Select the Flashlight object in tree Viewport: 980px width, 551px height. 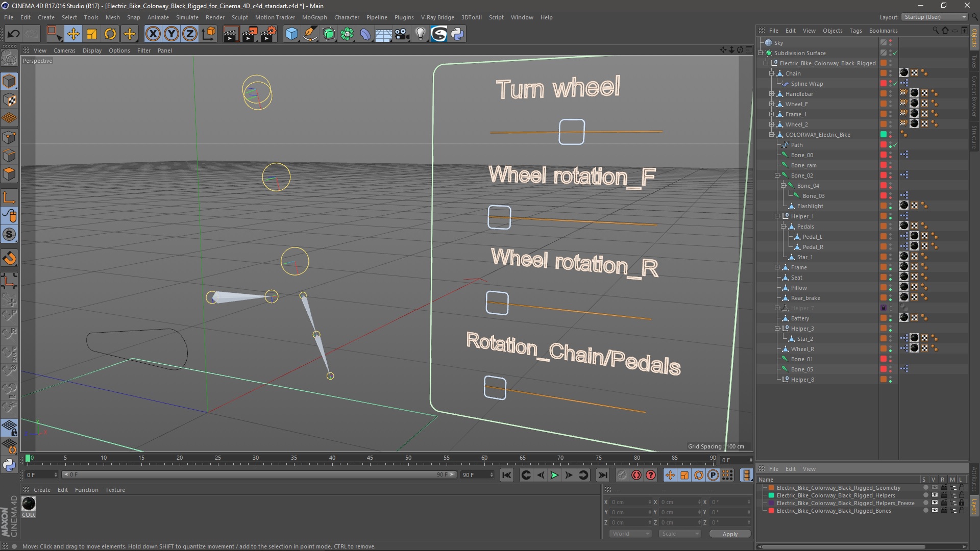coord(810,206)
